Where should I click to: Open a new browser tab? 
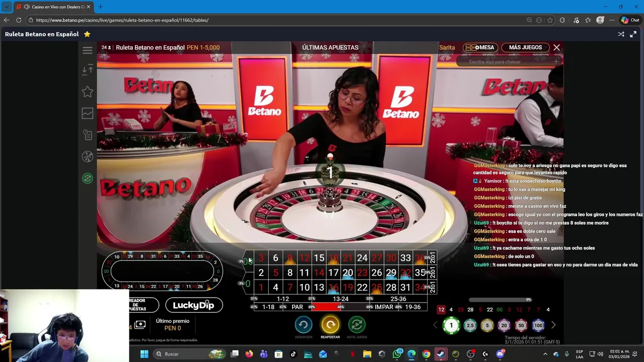click(x=100, y=7)
